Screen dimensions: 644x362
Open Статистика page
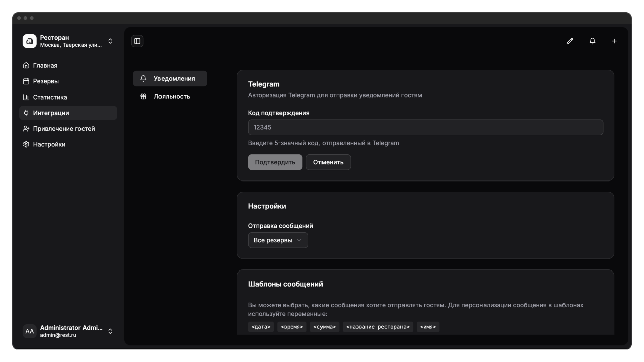50,97
